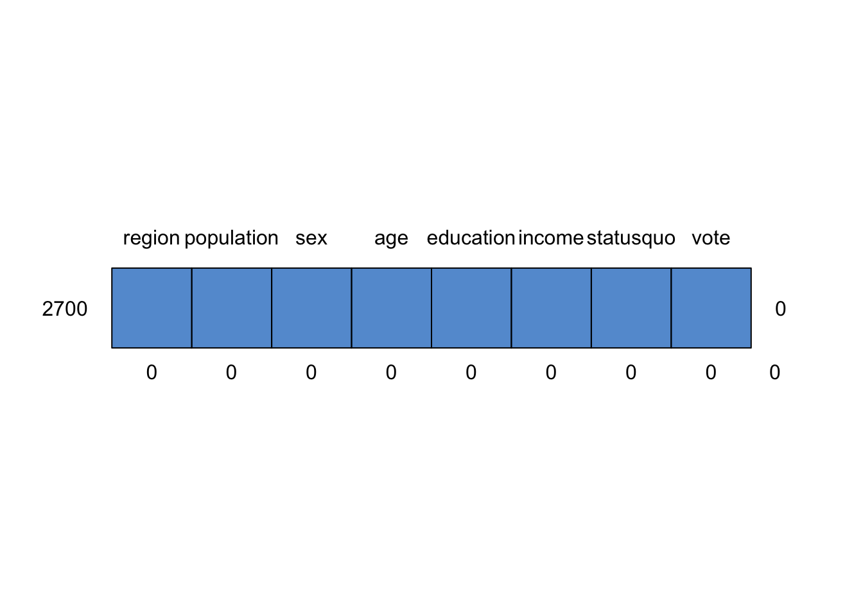Image resolution: width=863 pixels, height=616 pixels.
Task: Click the blue cell under 'region'
Action: click(x=152, y=308)
